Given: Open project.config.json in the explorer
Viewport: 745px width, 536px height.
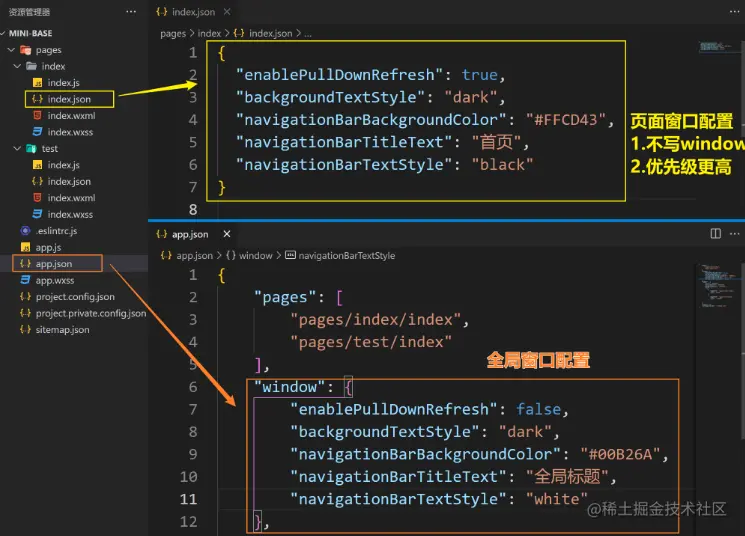Looking at the screenshot, I should 75,297.
